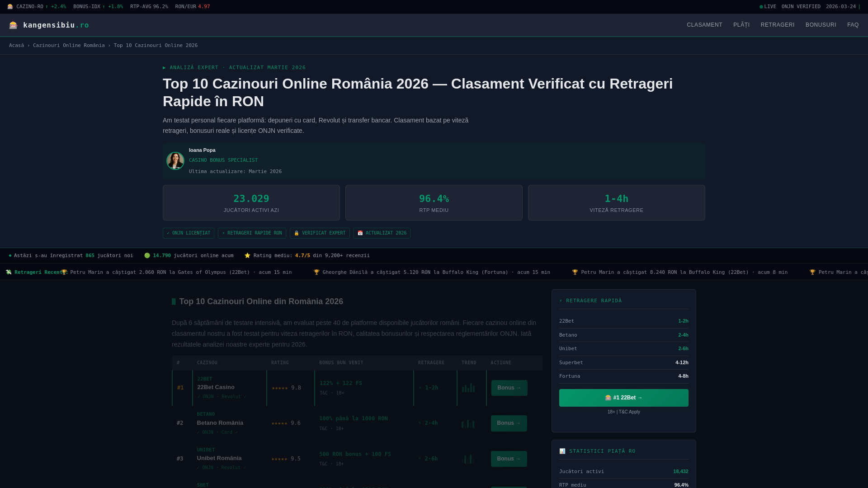
Task: Click the 122% + 122 FS bonus offer
Action: click(341, 383)
